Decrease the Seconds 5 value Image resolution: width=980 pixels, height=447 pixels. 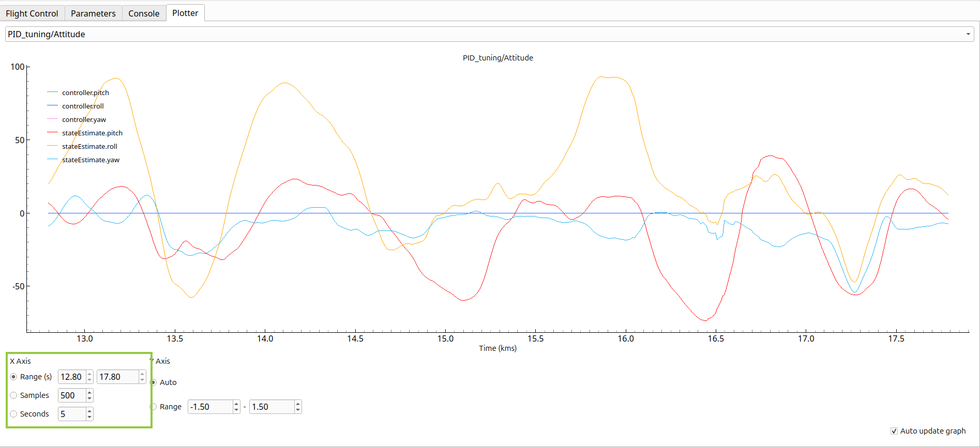click(x=90, y=418)
